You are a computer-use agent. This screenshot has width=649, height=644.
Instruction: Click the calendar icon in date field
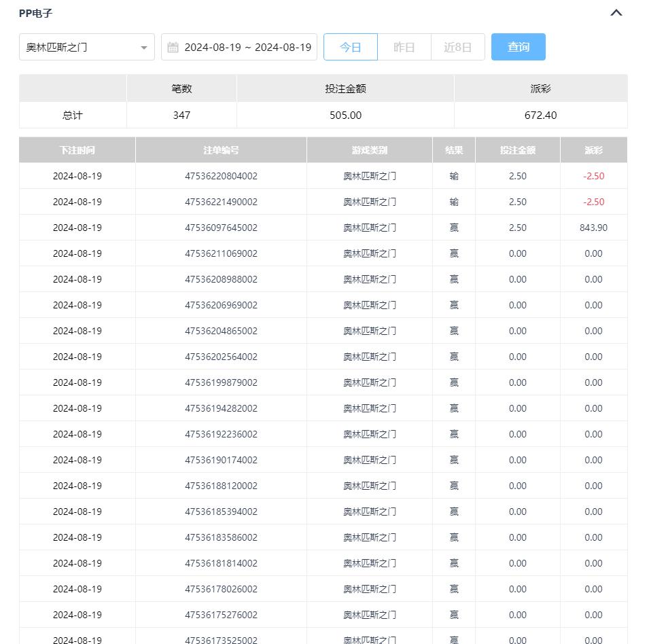coord(173,48)
